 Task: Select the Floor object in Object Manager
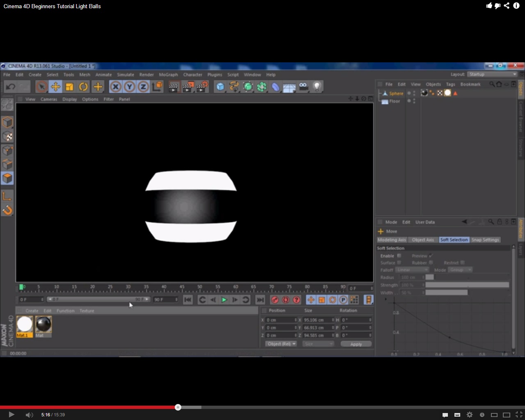point(395,101)
